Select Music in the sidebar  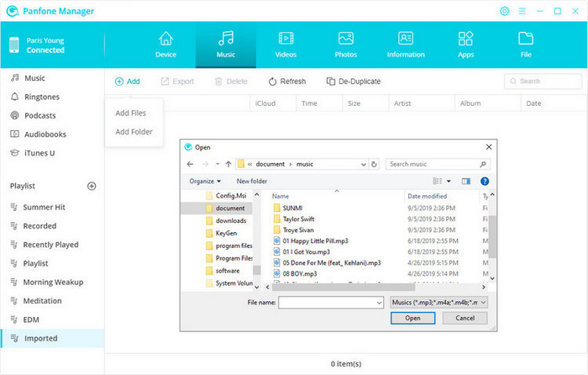[x=34, y=78]
